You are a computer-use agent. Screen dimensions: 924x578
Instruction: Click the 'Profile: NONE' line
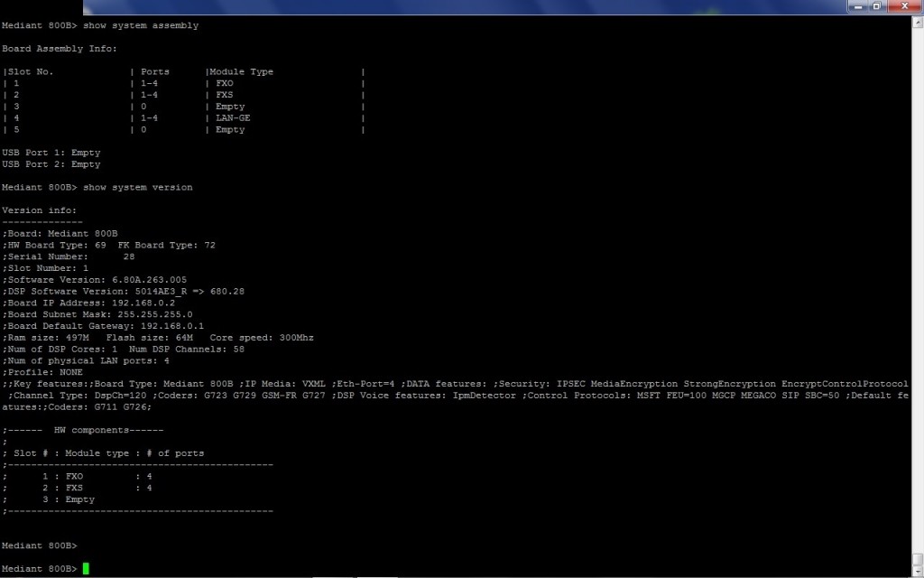point(42,372)
